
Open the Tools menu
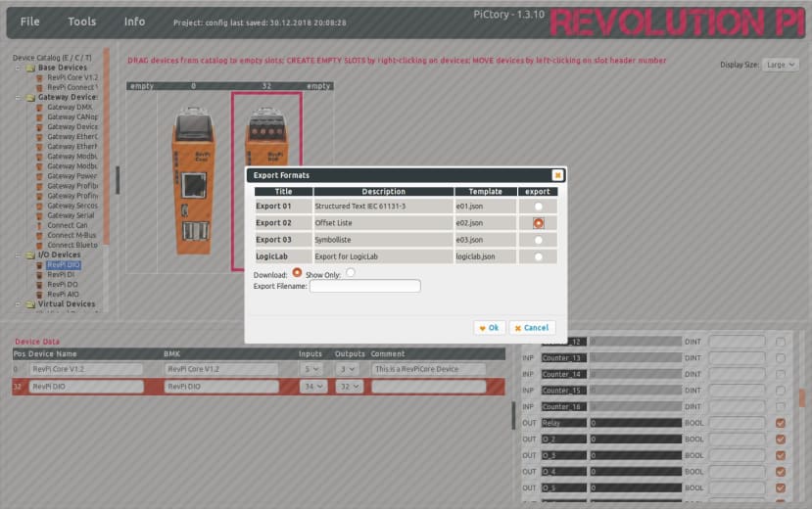tap(82, 22)
